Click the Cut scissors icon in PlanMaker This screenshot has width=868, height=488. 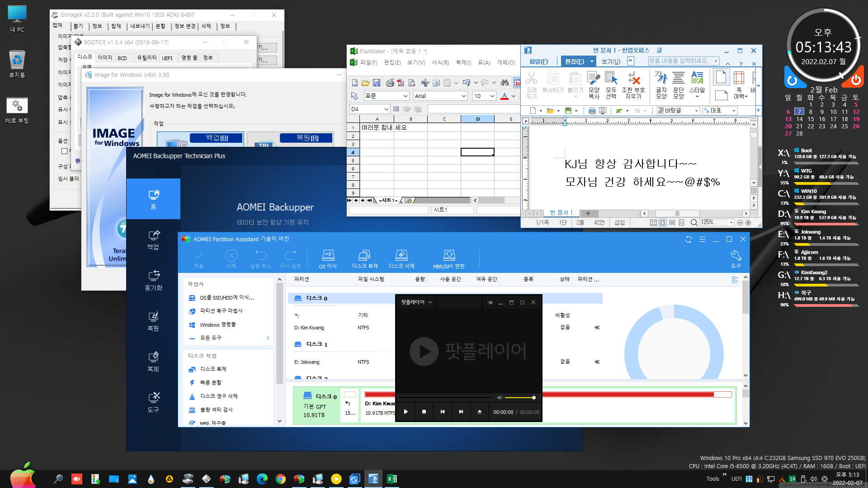(425, 83)
